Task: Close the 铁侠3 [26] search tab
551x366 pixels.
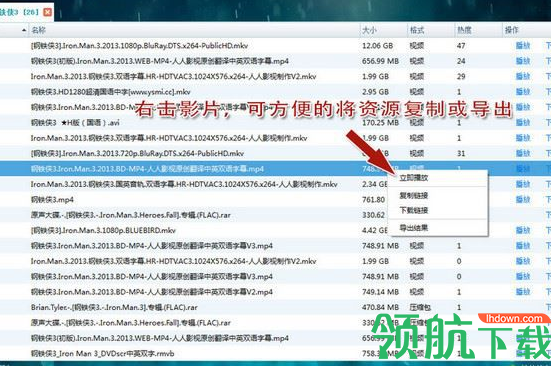Action: (x=47, y=12)
